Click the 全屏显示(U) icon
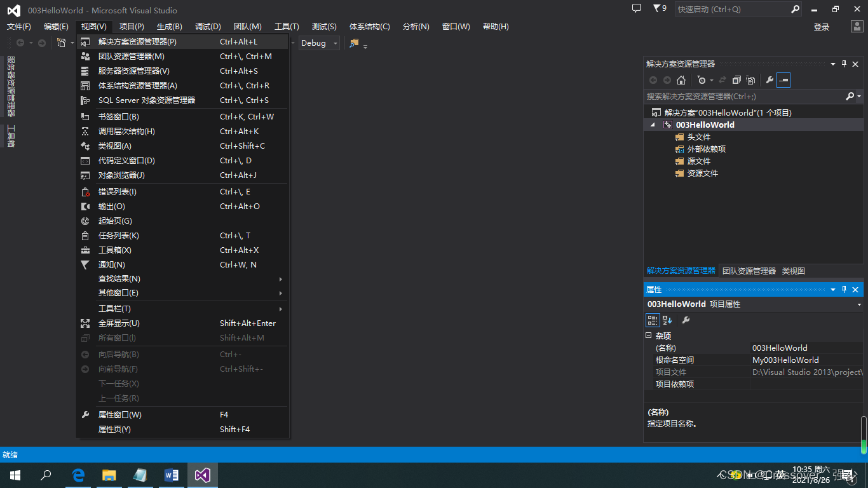This screenshot has width=868, height=488. click(85, 323)
